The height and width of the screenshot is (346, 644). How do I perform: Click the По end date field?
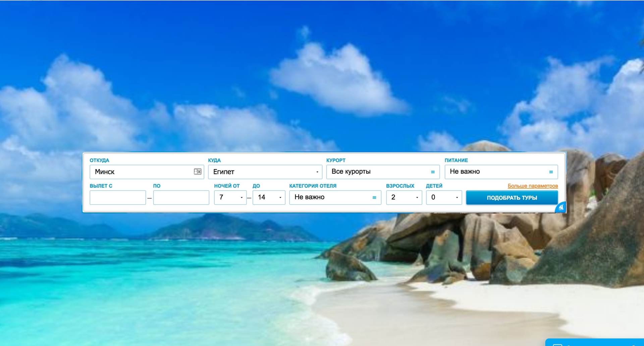coord(181,197)
